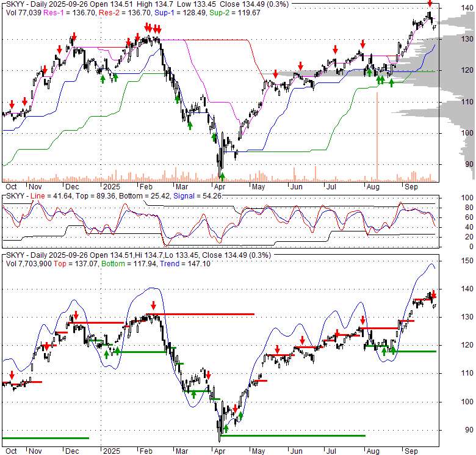Select the Top = 137.07 label
476x455 pixels.
pos(76,264)
